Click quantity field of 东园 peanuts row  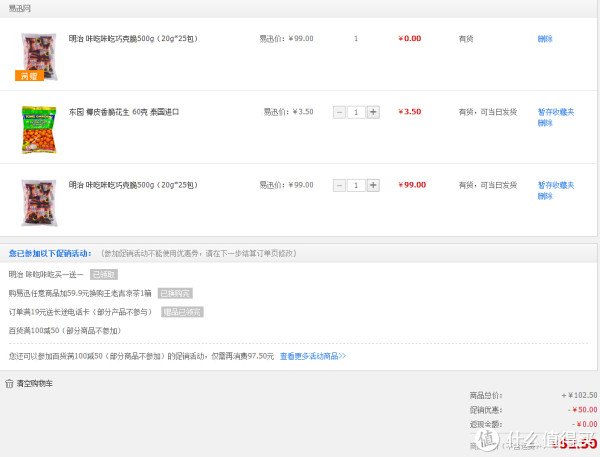356,112
